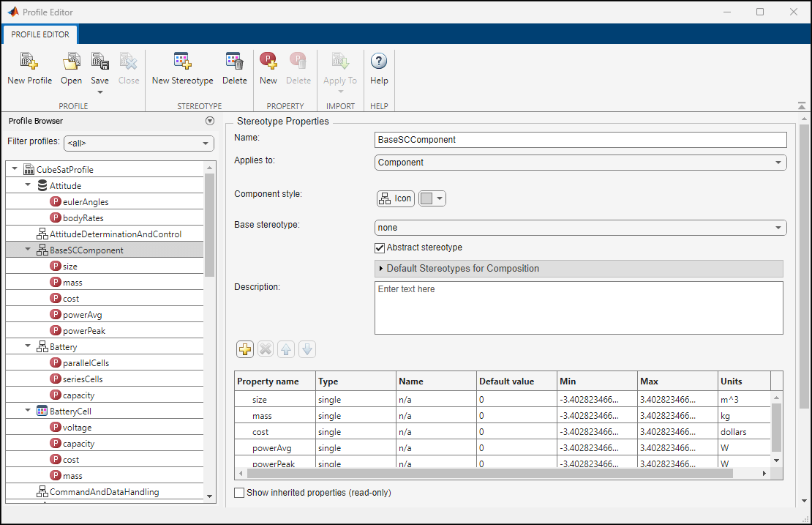The image size is (812, 525).
Task: Delete the stereotype using the trash icon
Action: [234, 62]
